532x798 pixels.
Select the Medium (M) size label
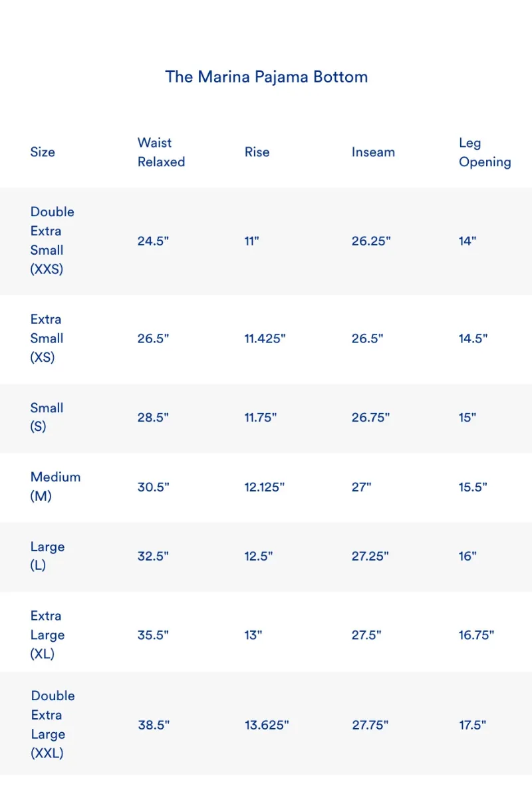(x=55, y=487)
